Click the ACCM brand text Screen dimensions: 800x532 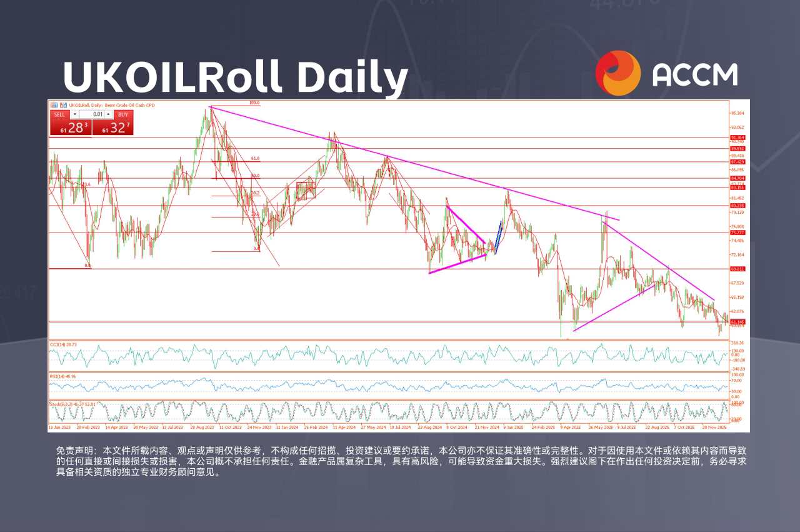(x=695, y=74)
